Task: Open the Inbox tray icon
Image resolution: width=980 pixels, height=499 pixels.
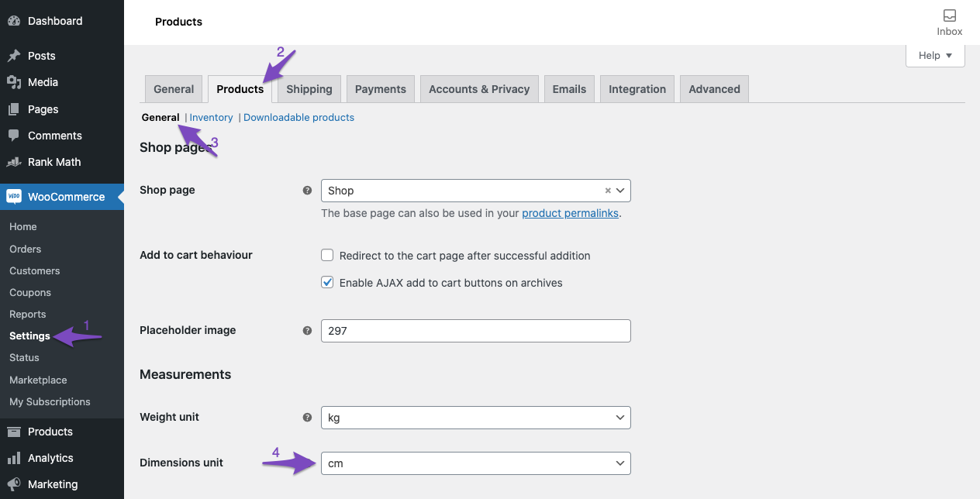Action: click(950, 15)
